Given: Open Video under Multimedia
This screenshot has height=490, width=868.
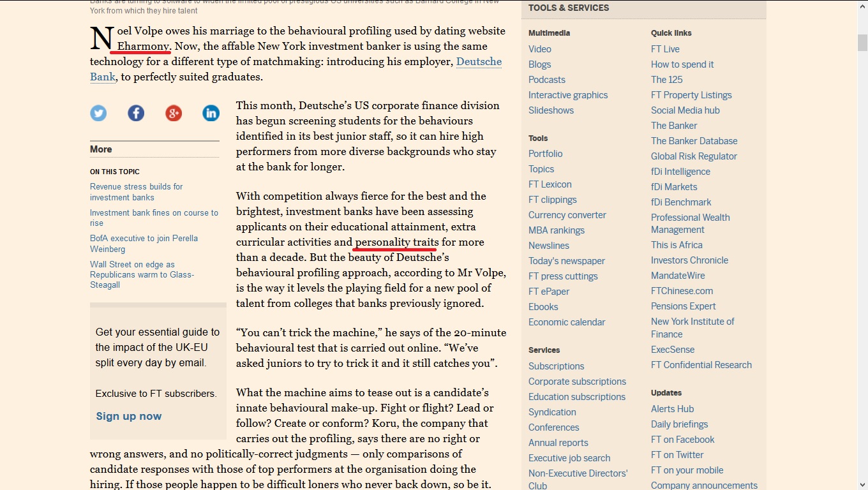Looking at the screenshot, I should coord(540,49).
